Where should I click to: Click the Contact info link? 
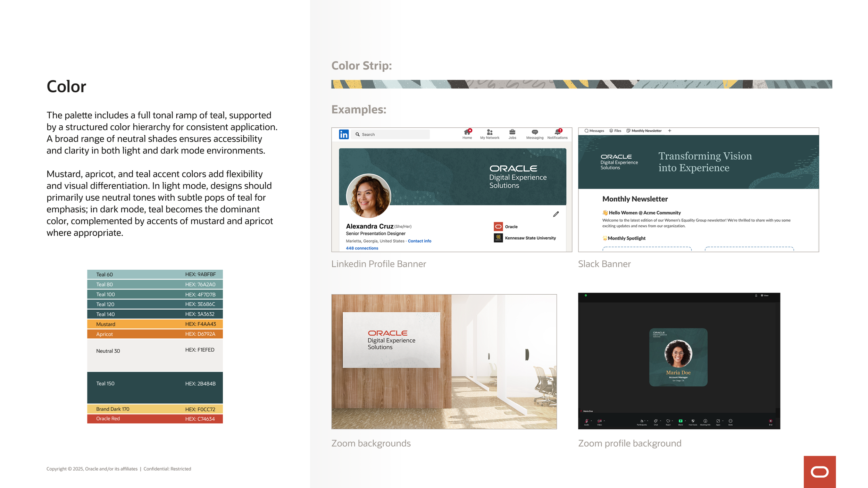pyautogui.click(x=419, y=241)
